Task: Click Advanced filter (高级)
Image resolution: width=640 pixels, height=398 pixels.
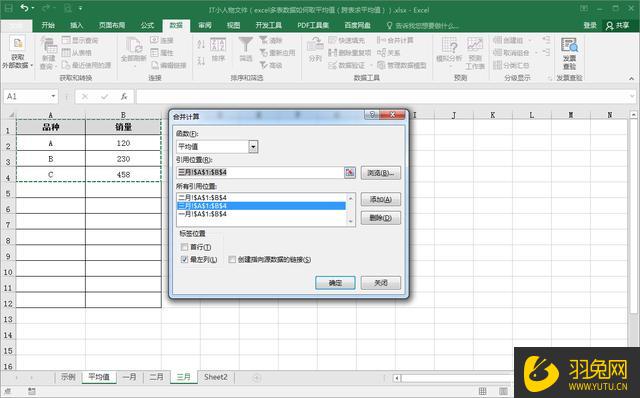Action: point(271,65)
